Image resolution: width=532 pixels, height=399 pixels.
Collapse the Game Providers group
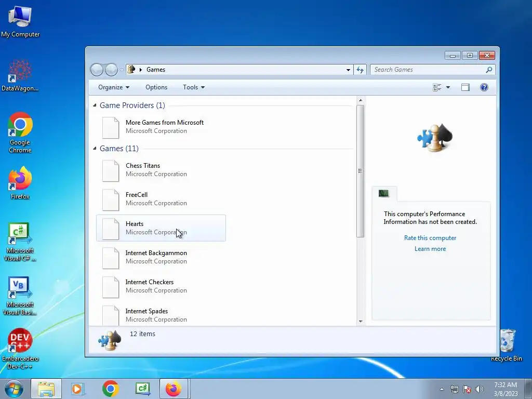95,105
